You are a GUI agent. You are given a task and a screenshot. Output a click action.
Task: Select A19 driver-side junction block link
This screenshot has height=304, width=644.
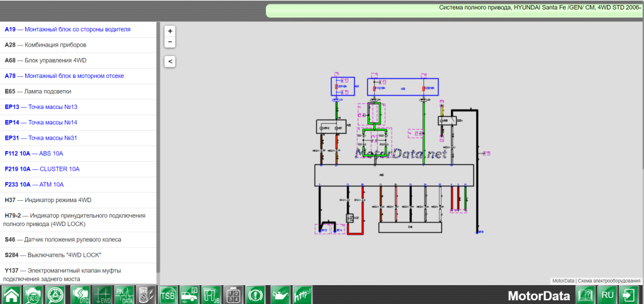[x=67, y=30]
